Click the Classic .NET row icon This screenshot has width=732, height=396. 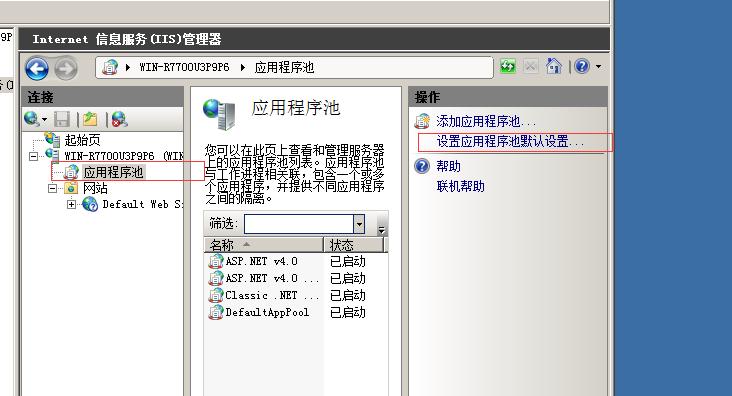(x=216, y=295)
